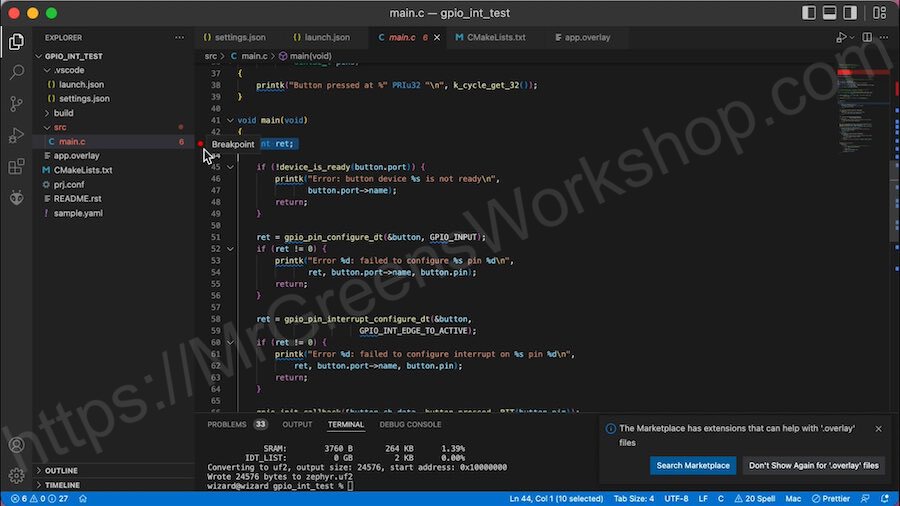Switch to the launch.json tab
This screenshot has width=900, height=506.
coord(320,38)
